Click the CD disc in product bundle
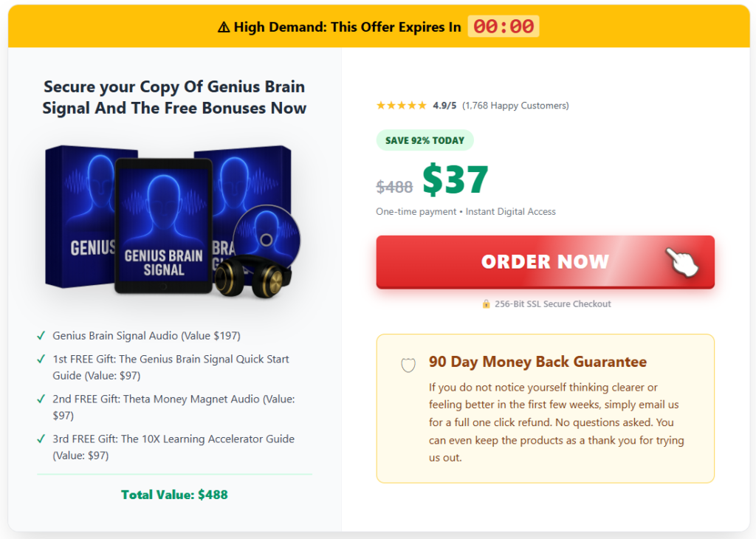 coord(267,236)
